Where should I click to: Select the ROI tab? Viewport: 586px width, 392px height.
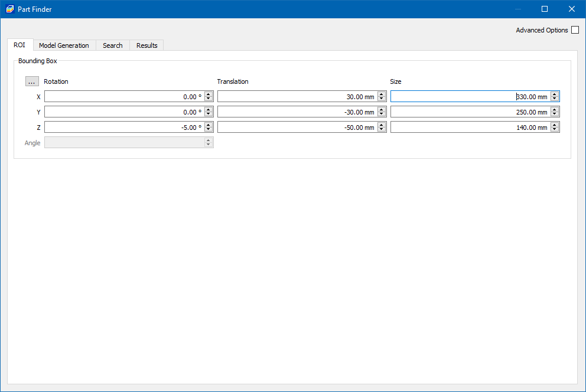(19, 45)
